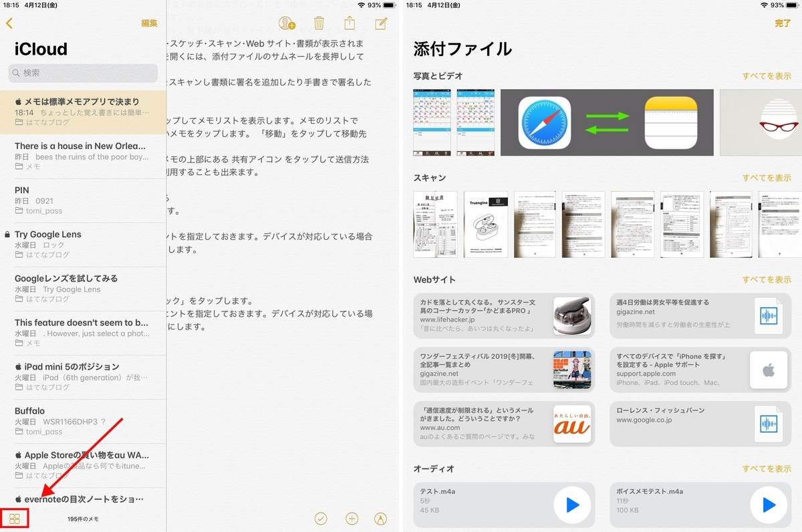Tap the Truengine manual scan thumbnail
The height and width of the screenshot is (532, 802).
click(485, 223)
